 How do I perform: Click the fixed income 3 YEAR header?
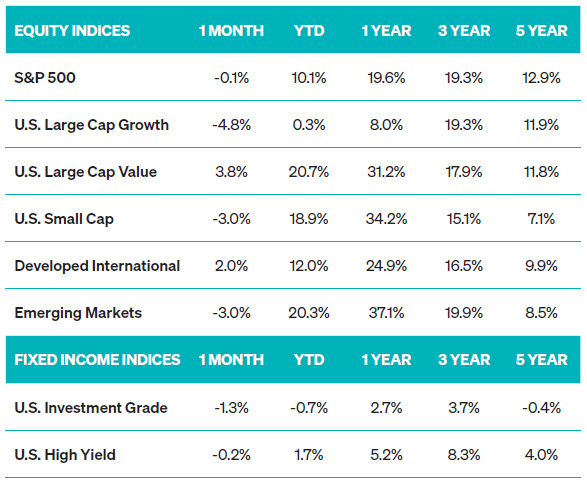464,360
